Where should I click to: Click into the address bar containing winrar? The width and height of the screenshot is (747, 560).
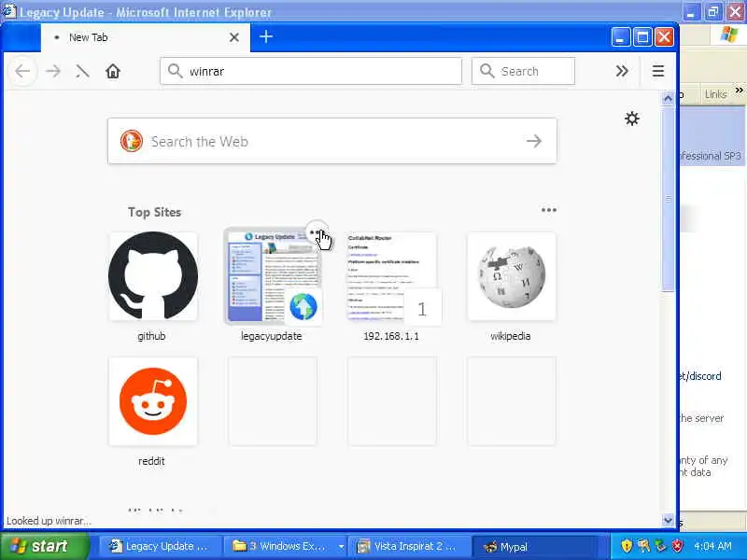tap(311, 71)
